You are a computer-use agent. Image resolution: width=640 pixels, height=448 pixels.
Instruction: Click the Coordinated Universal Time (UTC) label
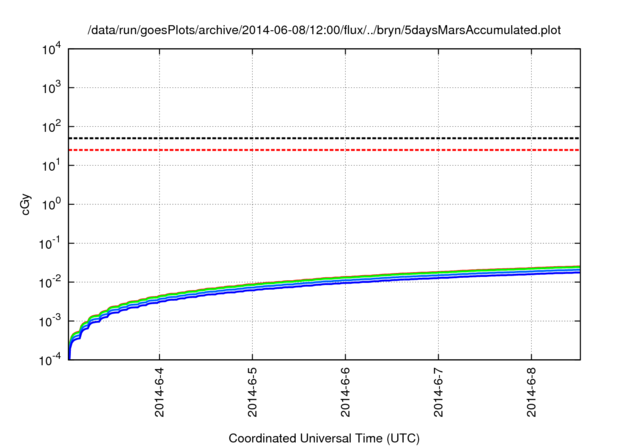point(324,439)
